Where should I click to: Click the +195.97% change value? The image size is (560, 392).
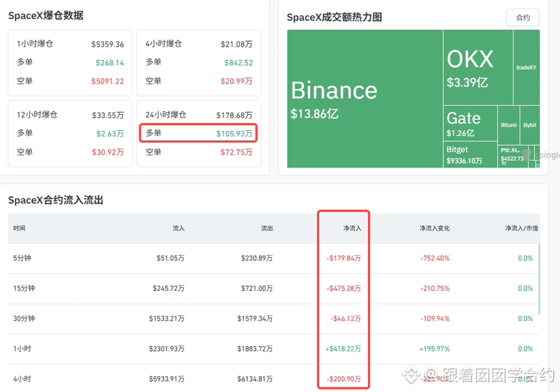click(x=434, y=349)
